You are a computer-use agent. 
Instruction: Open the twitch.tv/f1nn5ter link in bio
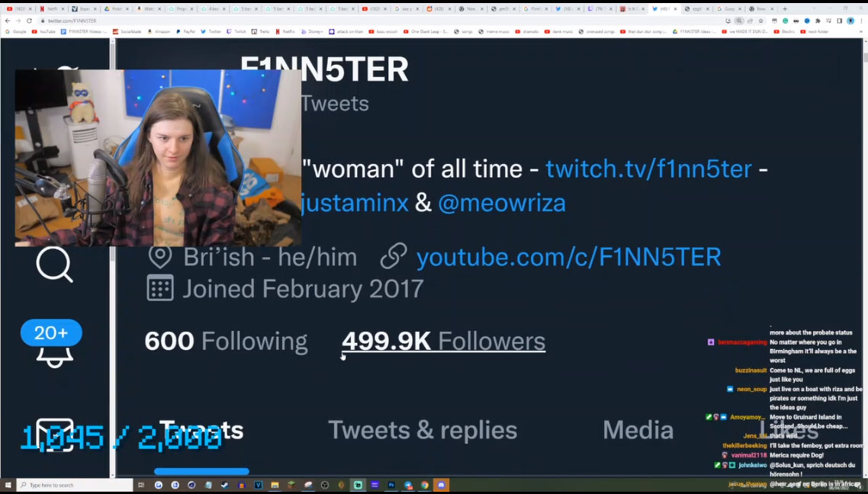pyautogui.click(x=648, y=168)
